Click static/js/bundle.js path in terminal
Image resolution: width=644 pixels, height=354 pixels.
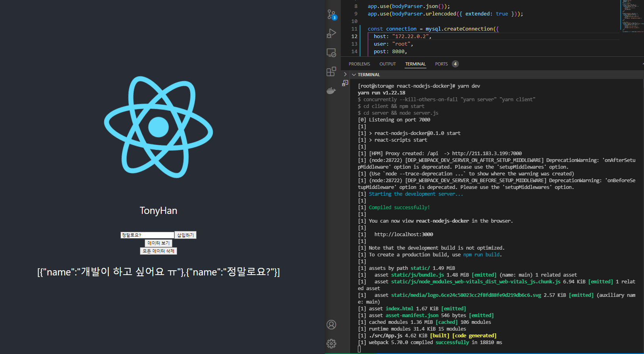[x=417, y=275]
